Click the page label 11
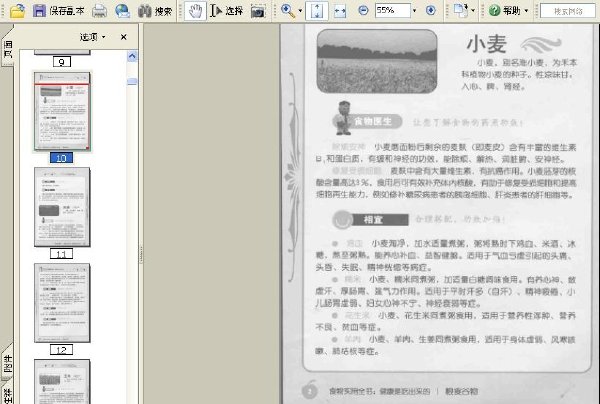Image resolution: width=600 pixels, height=404 pixels. click(61, 254)
